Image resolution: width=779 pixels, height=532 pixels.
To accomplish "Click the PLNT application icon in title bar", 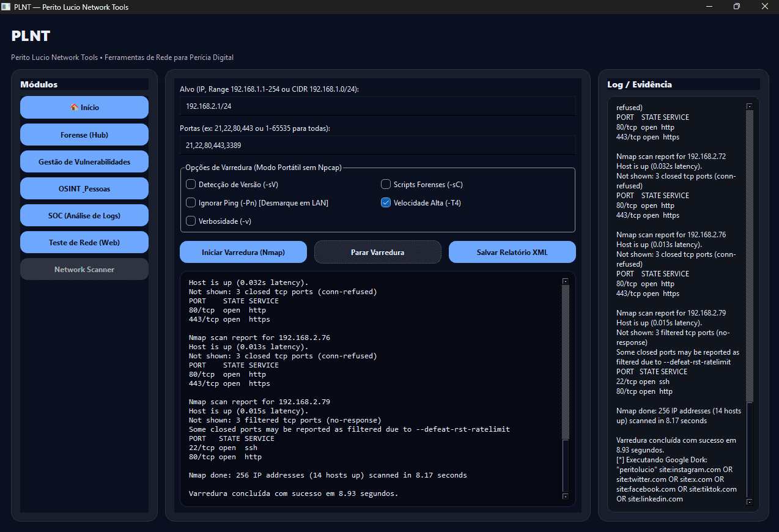I will (7, 7).
